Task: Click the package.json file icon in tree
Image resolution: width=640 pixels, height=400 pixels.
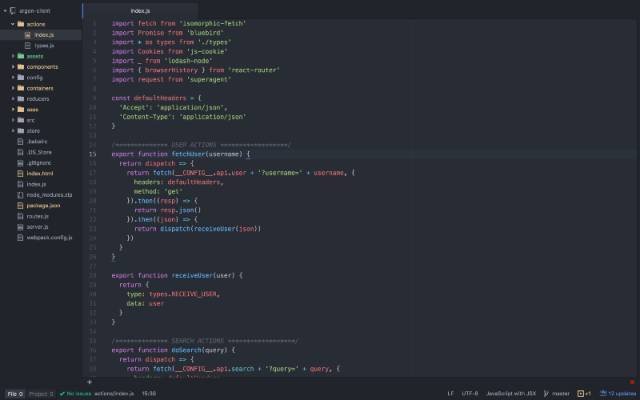Action: pyautogui.click(x=20, y=206)
